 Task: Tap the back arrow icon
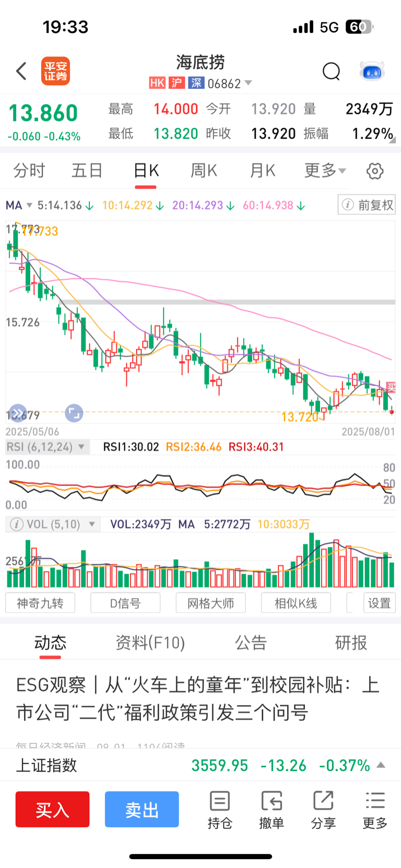tap(21, 71)
